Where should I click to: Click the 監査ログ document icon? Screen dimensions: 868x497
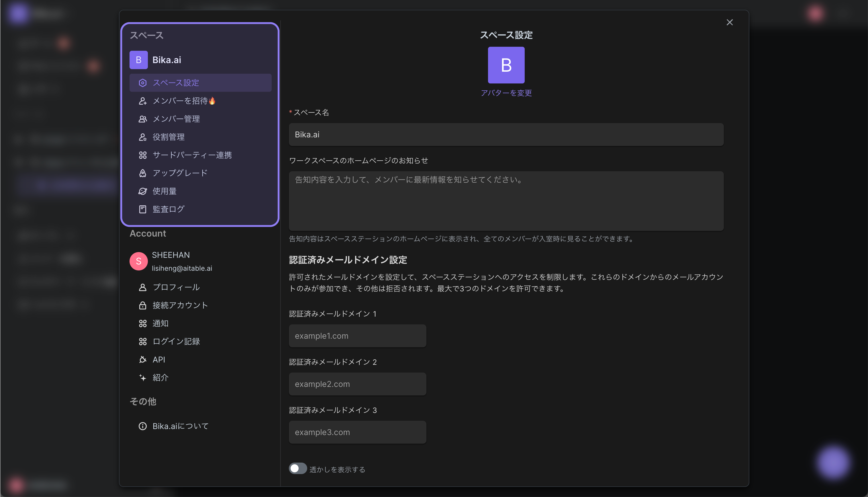click(x=142, y=209)
